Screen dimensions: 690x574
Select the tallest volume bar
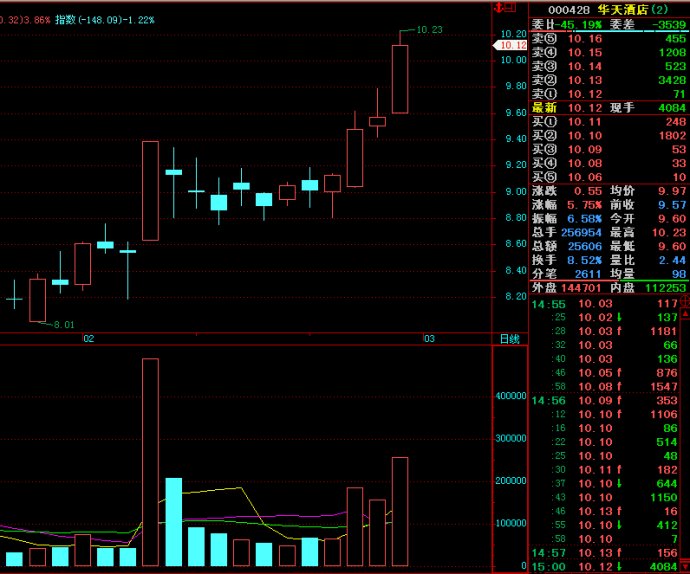(150, 462)
